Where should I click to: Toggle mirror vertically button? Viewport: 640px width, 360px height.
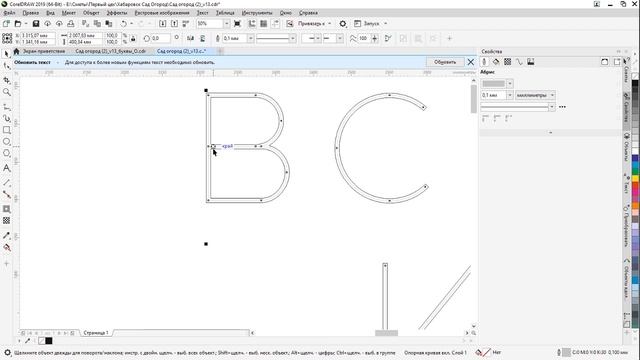[202, 38]
